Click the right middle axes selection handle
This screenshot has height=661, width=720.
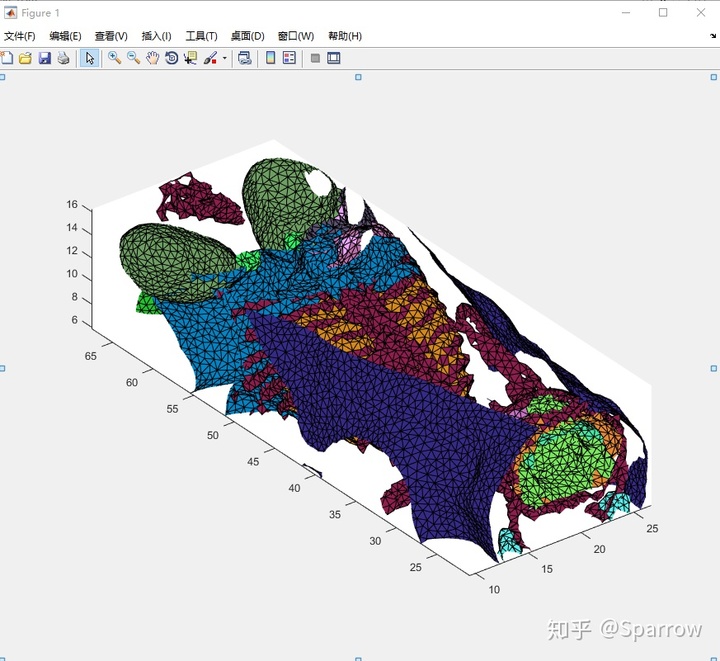point(714,368)
